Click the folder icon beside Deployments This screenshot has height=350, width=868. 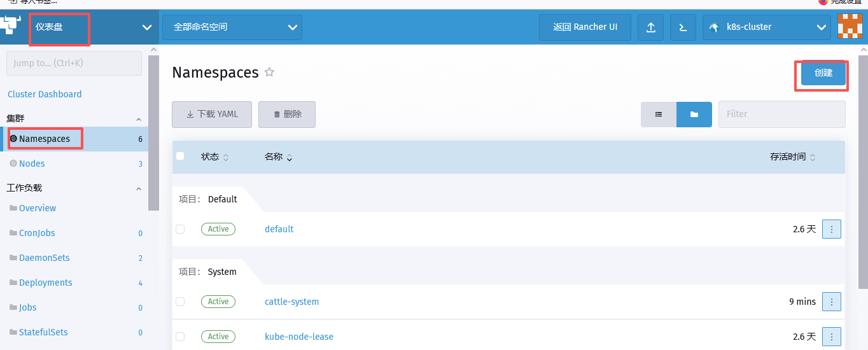pyautogui.click(x=13, y=283)
